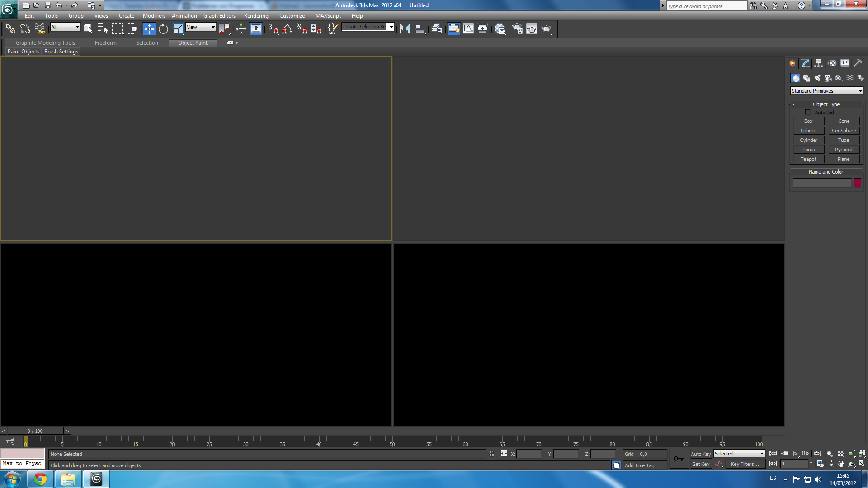Toggle the selection lock padlock icon

pos(491,454)
